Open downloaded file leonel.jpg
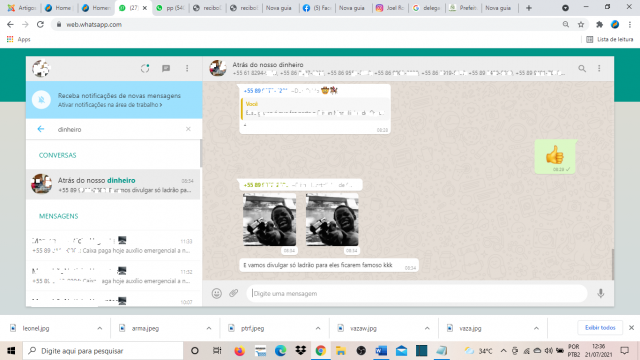 (x=36, y=328)
